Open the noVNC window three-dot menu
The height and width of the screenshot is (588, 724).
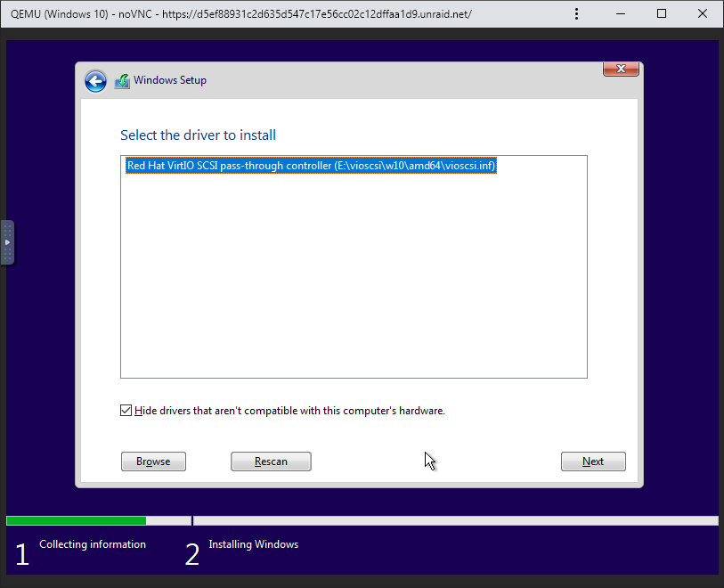[x=576, y=14]
